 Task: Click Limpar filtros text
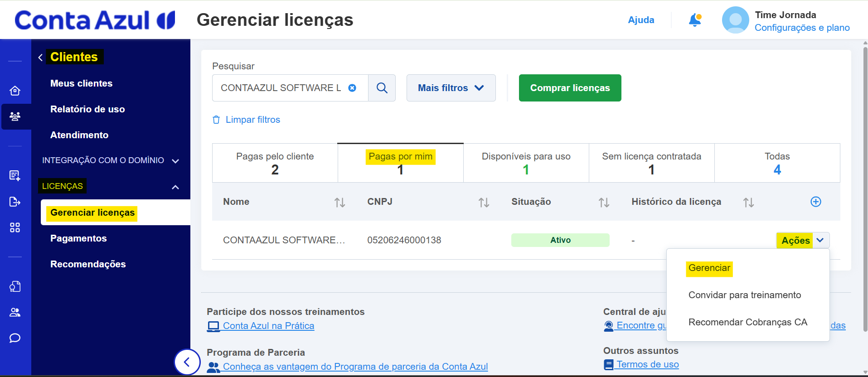point(253,120)
